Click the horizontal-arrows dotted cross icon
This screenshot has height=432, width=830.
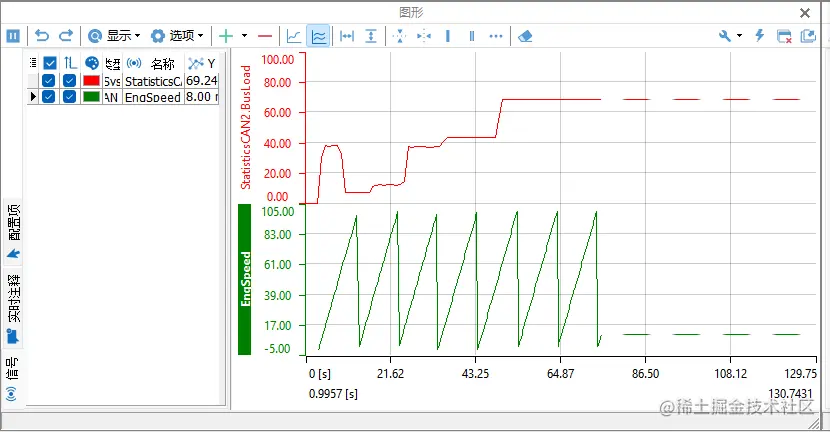423,36
